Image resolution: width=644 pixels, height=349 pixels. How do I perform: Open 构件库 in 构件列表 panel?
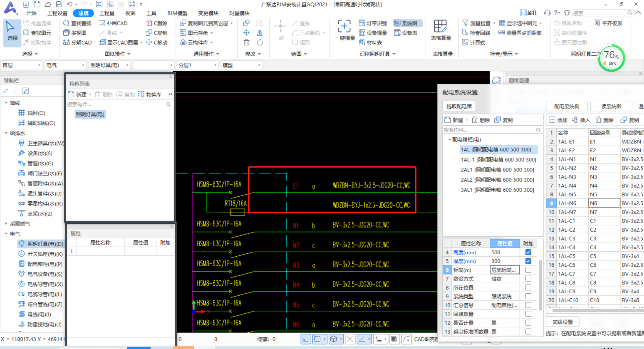(150, 95)
